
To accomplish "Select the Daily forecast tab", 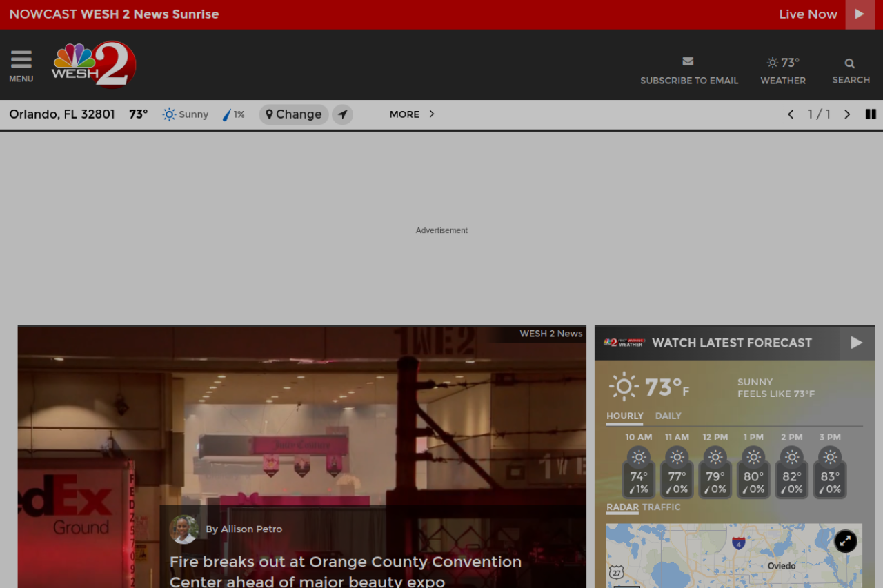I will 668,416.
